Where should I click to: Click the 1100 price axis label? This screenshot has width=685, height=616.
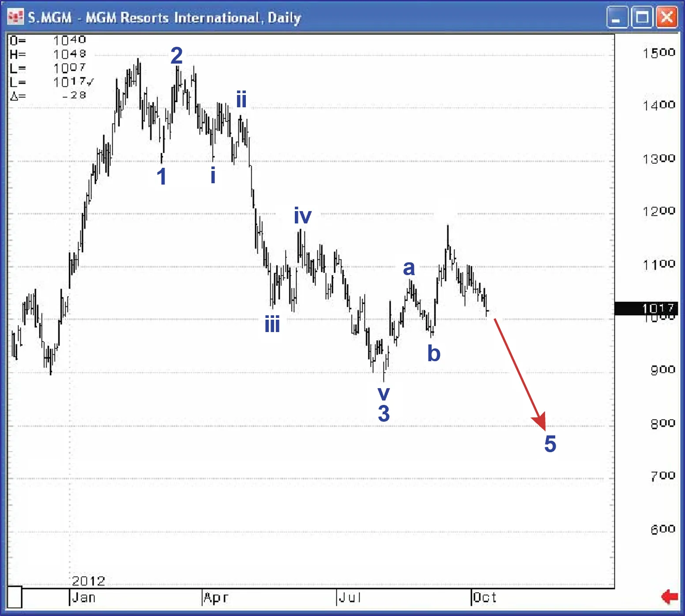pyautogui.click(x=659, y=265)
